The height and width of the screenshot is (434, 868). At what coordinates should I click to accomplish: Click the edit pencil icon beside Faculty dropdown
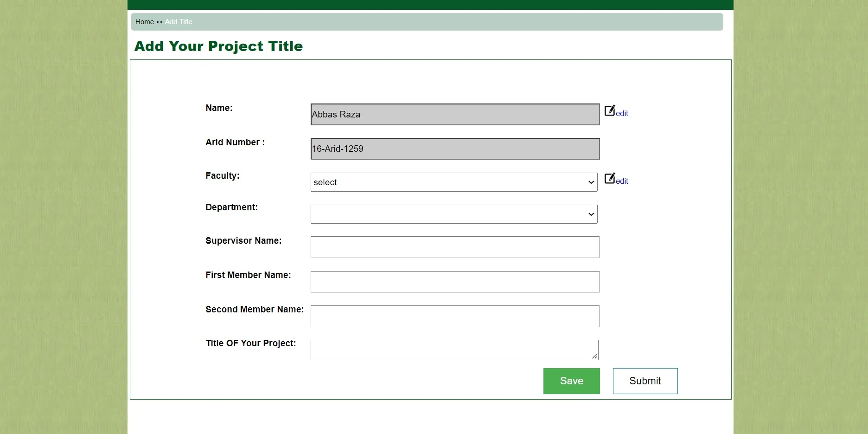(610, 179)
